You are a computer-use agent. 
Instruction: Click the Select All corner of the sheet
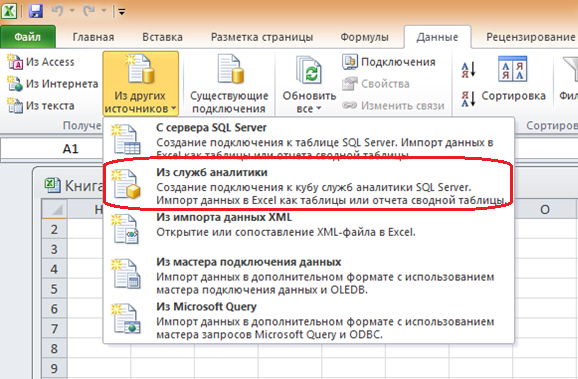click(x=55, y=209)
